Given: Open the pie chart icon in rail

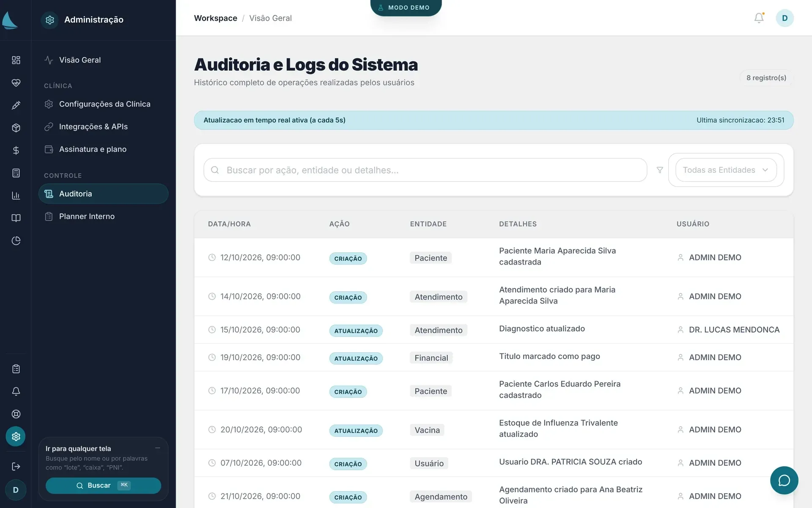Looking at the screenshot, I should tap(16, 241).
